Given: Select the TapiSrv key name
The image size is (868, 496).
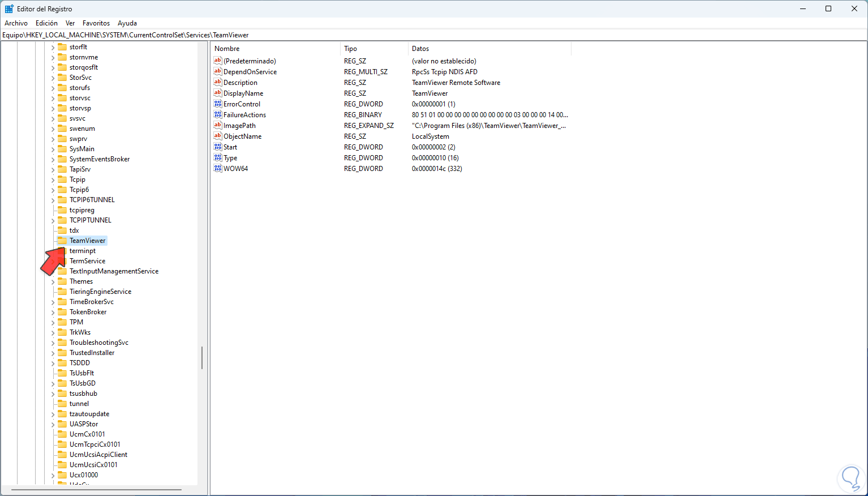Looking at the screenshot, I should [x=80, y=169].
